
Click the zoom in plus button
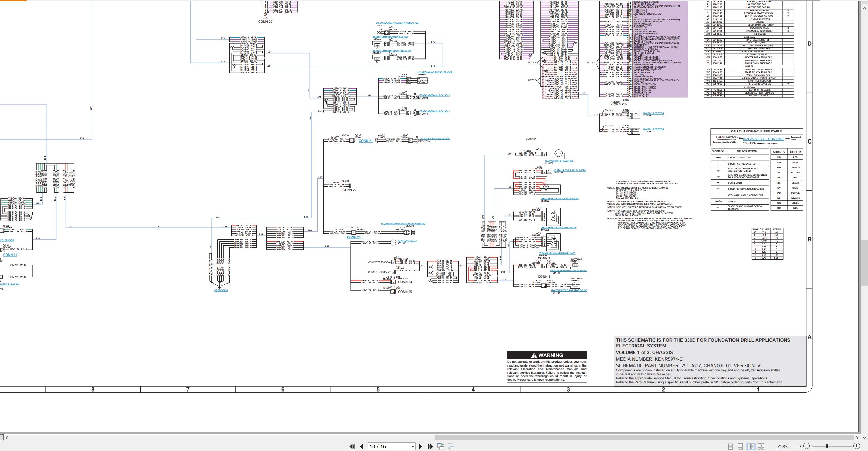pos(856,446)
